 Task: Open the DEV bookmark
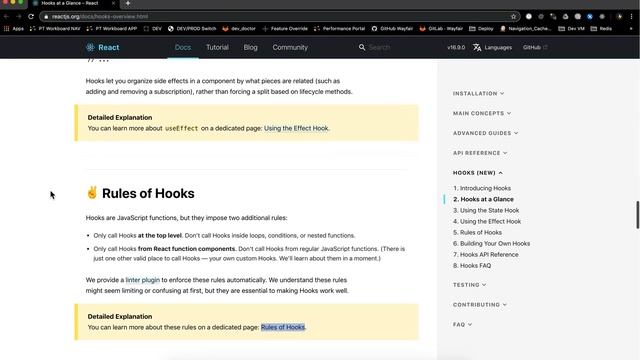pos(153,29)
